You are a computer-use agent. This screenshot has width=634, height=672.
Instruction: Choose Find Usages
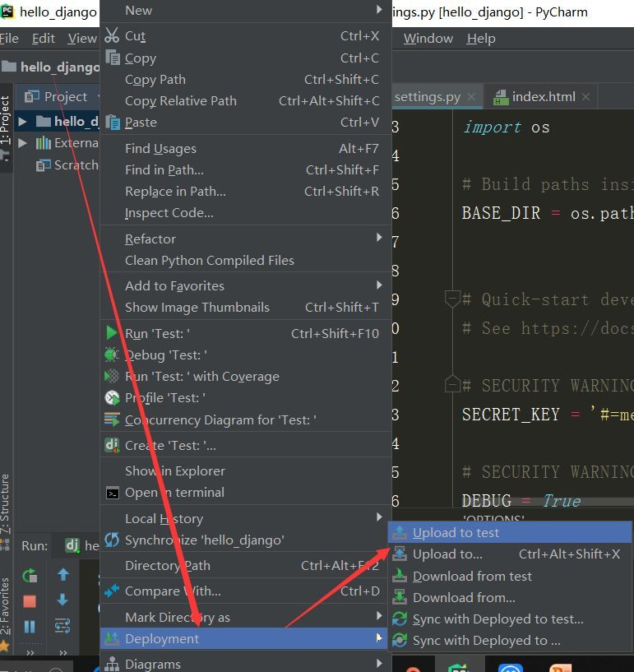click(x=246, y=148)
